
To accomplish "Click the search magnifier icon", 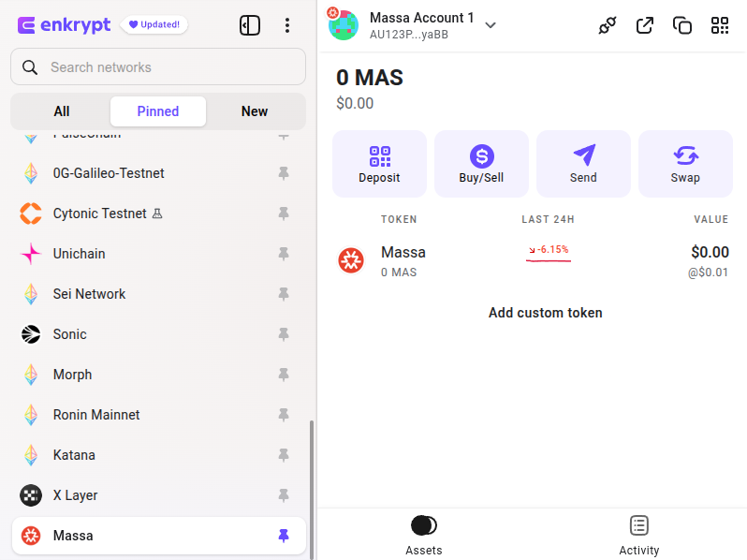I will click(x=30, y=67).
